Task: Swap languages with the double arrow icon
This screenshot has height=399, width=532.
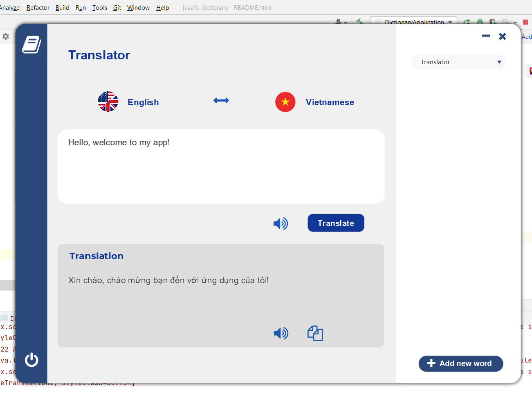Action: 221,100
